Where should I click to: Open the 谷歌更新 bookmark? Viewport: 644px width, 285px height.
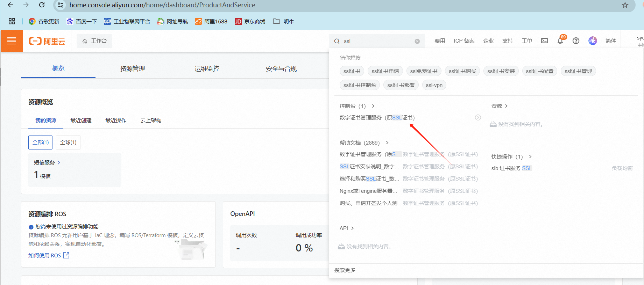(44, 21)
